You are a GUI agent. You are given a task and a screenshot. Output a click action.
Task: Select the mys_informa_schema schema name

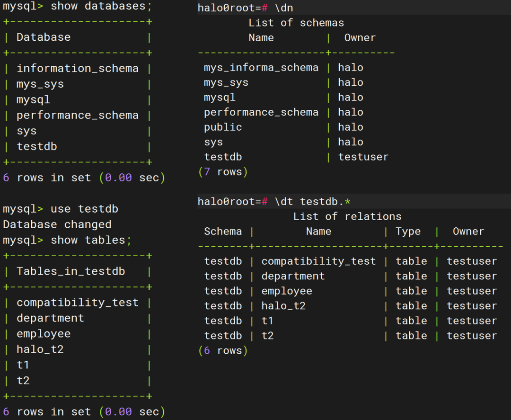261,68
